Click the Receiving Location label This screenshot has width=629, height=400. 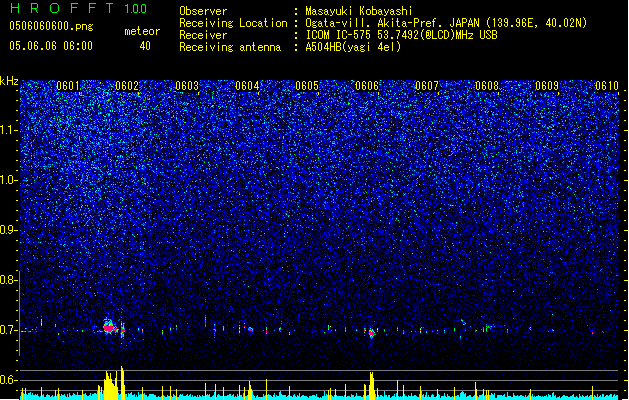tap(233, 23)
